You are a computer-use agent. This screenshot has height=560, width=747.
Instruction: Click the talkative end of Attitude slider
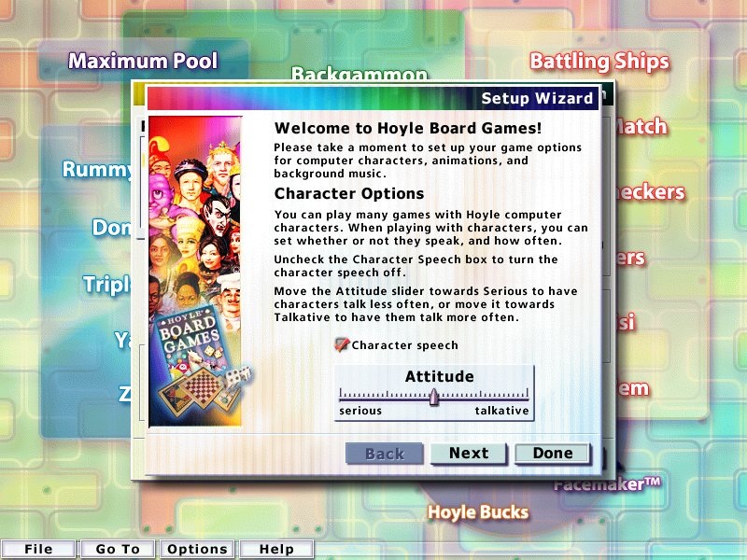pos(528,396)
